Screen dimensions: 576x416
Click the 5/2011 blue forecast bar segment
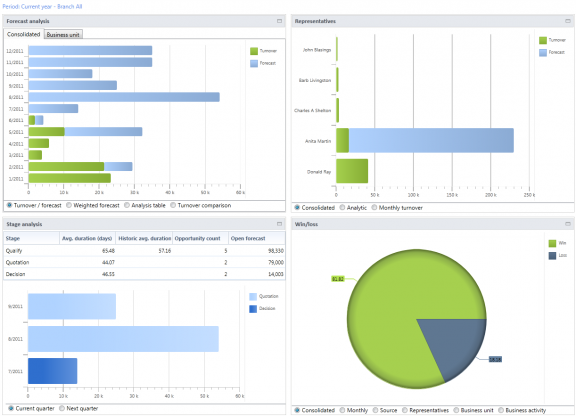point(103,132)
